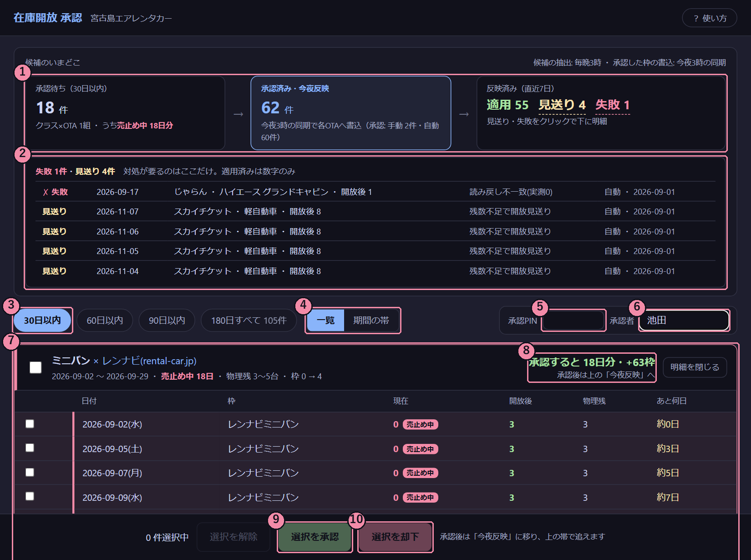Switch to 60日以内 filter
This screenshot has height=560, width=751.
(x=105, y=321)
